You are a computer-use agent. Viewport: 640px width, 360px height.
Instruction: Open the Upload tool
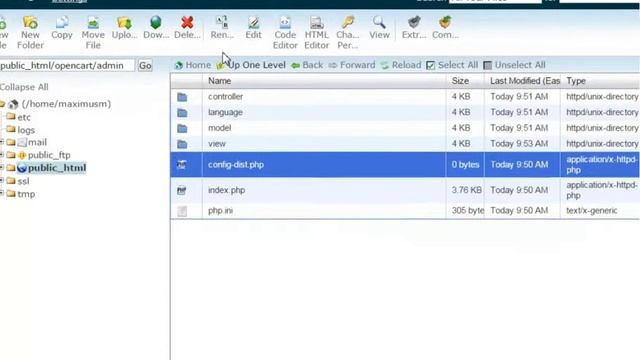pos(124,28)
